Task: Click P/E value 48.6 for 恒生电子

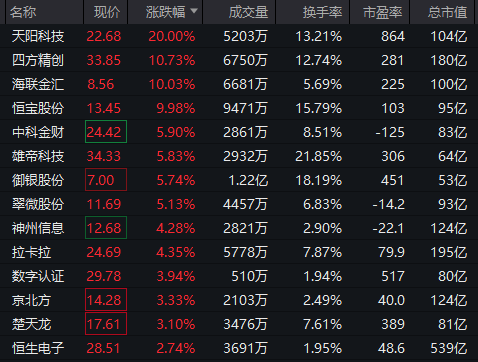Action: pyautogui.click(x=391, y=348)
